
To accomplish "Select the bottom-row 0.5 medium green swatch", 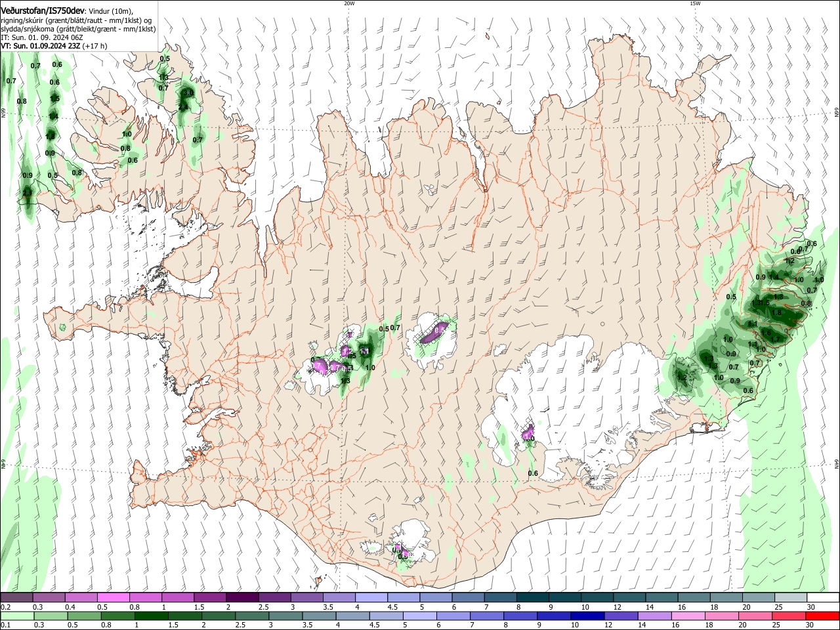I will pyautogui.click(x=83, y=616).
